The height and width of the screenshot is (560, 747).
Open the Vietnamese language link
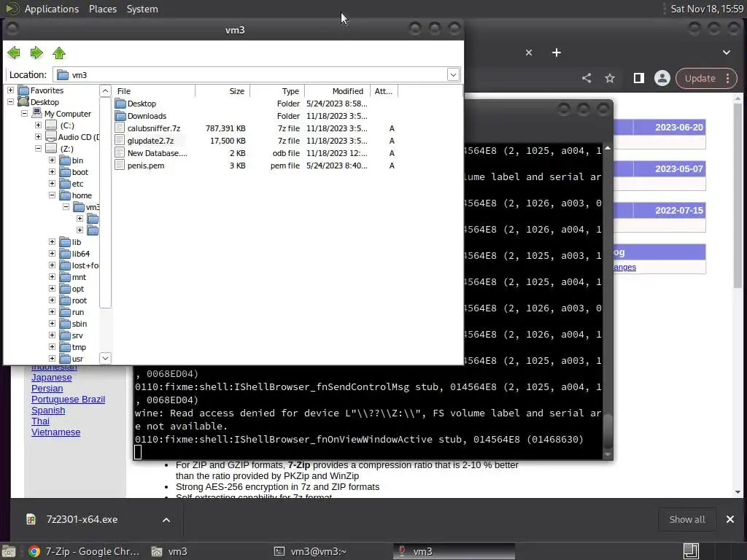point(55,432)
